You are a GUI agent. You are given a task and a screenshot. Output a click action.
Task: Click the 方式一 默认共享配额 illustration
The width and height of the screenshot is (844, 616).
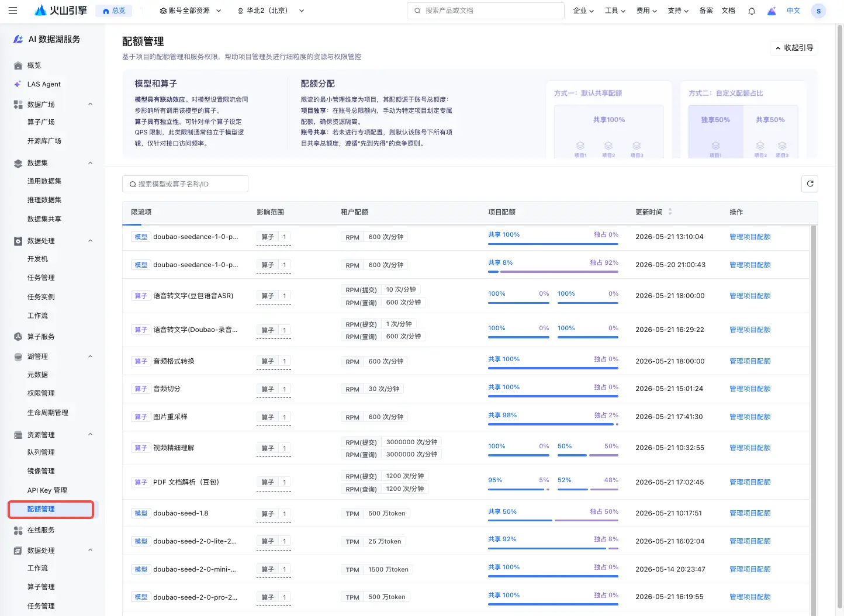tap(608, 120)
